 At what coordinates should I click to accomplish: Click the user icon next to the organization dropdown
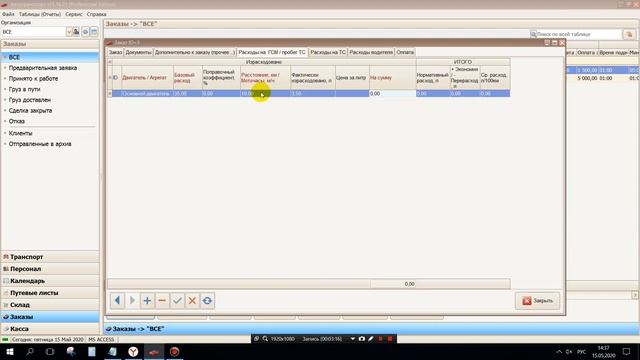(76, 32)
